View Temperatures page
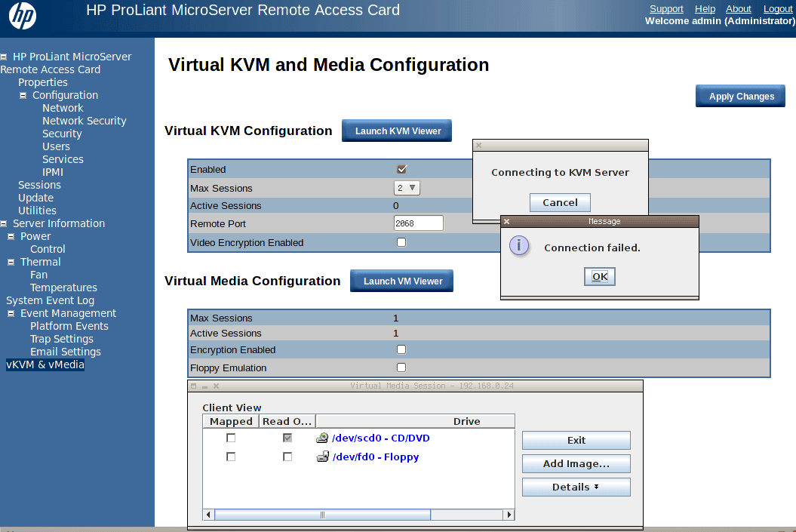This screenshot has height=532, width=796. (63, 288)
